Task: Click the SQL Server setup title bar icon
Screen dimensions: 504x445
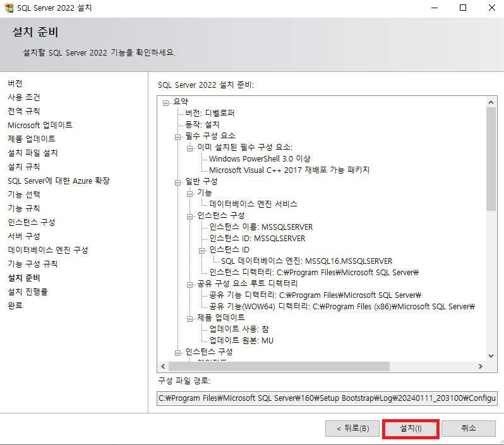Action: [x=9, y=8]
